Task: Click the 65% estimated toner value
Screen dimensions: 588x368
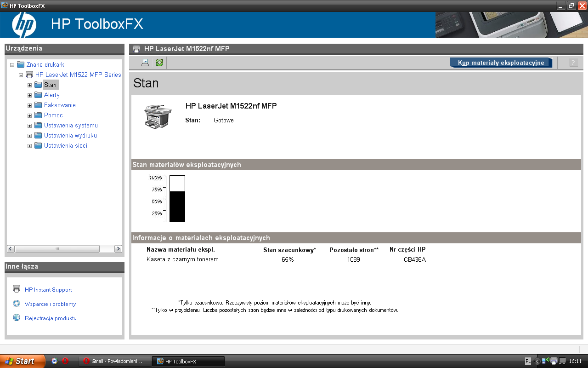Action: click(x=288, y=259)
